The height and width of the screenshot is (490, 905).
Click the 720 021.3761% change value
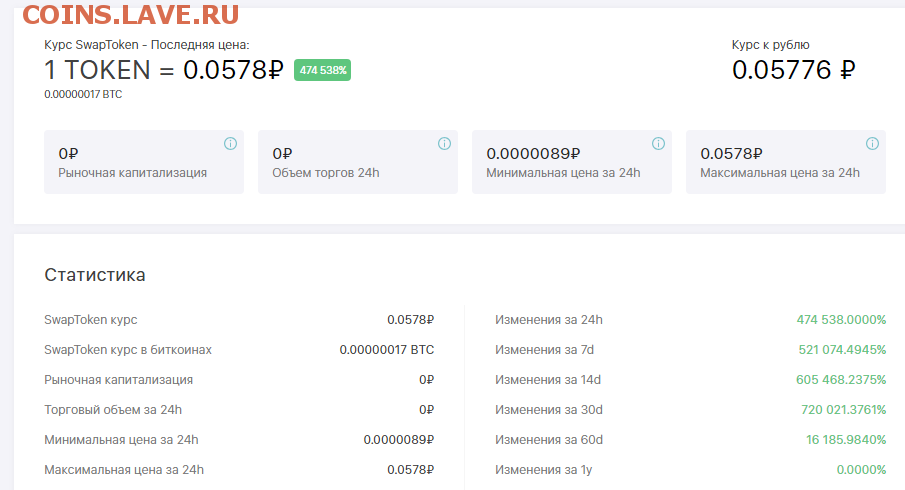coord(844,410)
